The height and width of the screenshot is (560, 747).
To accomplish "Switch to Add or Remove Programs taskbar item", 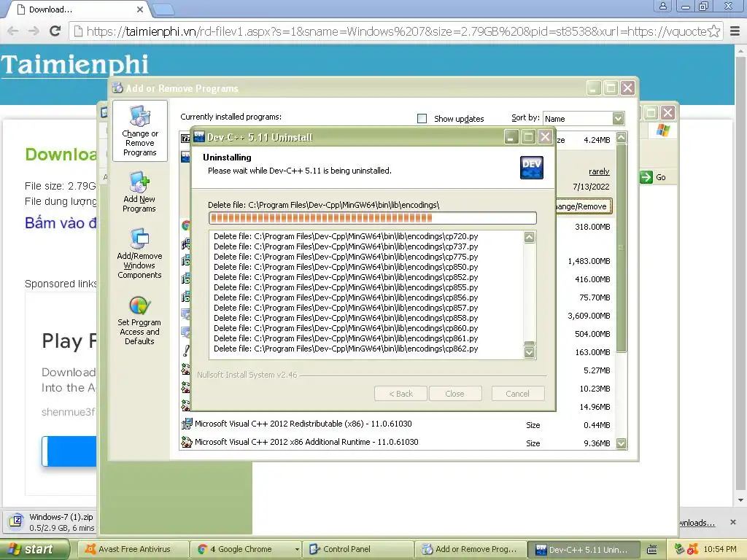I will pos(471,550).
